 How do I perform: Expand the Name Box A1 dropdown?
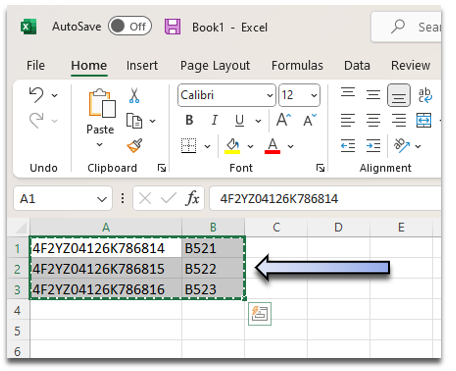tap(102, 199)
